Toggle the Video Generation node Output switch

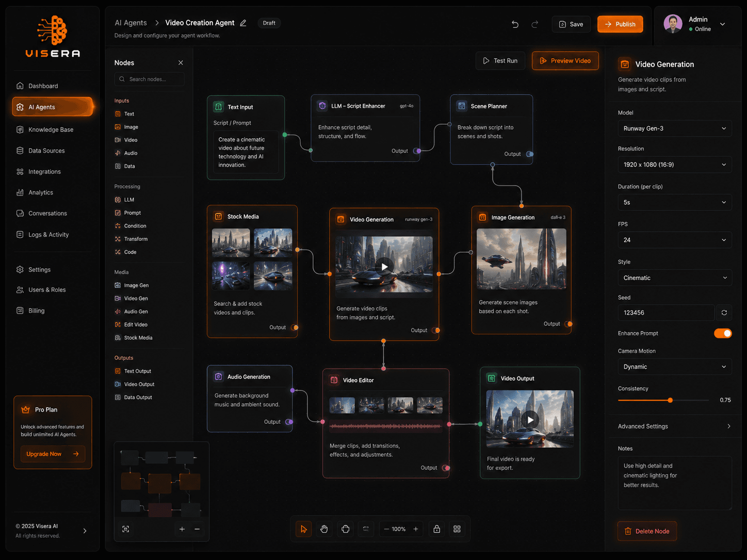(436, 330)
